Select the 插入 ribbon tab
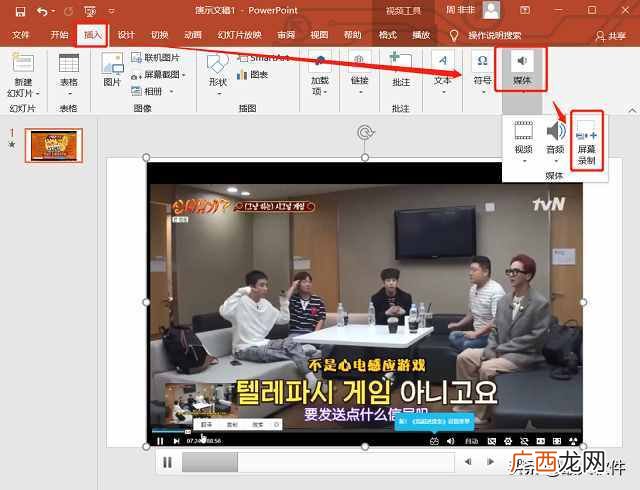The height and width of the screenshot is (490, 640). pos(93,35)
